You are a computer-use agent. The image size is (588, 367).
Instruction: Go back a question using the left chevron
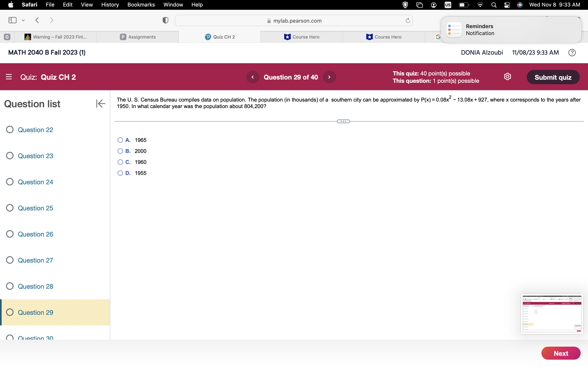click(x=253, y=77)
